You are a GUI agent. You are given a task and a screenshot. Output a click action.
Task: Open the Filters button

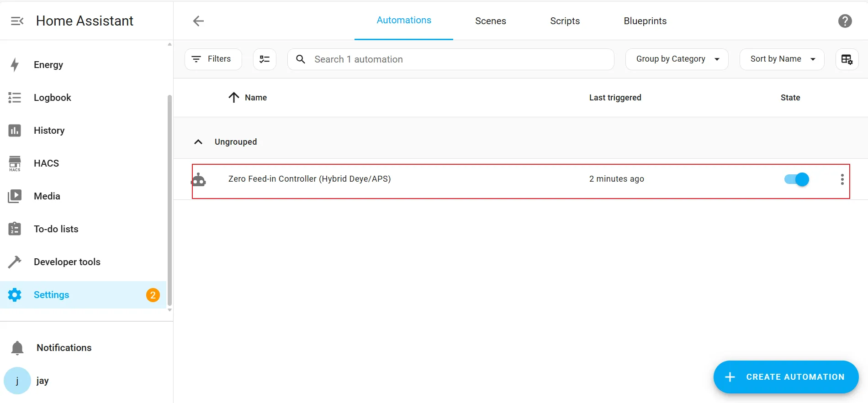[x=213, y=59]
